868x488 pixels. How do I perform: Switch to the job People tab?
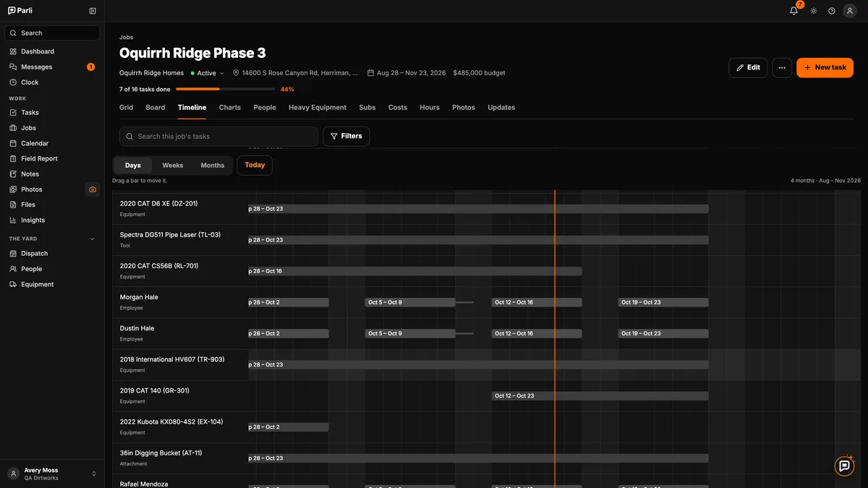point(265,107)
